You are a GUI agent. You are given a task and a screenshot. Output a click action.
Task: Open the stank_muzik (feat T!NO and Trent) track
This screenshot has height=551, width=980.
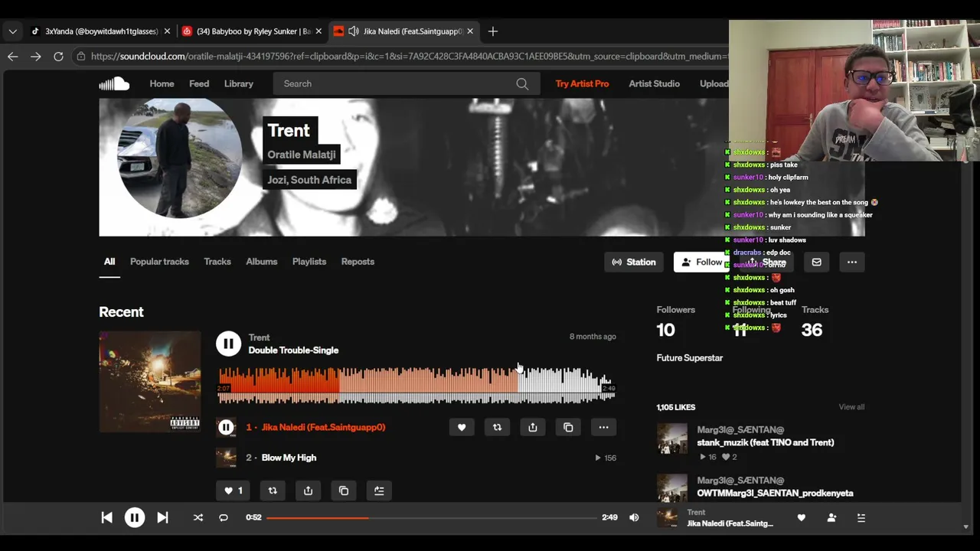[x=766, y=442]
